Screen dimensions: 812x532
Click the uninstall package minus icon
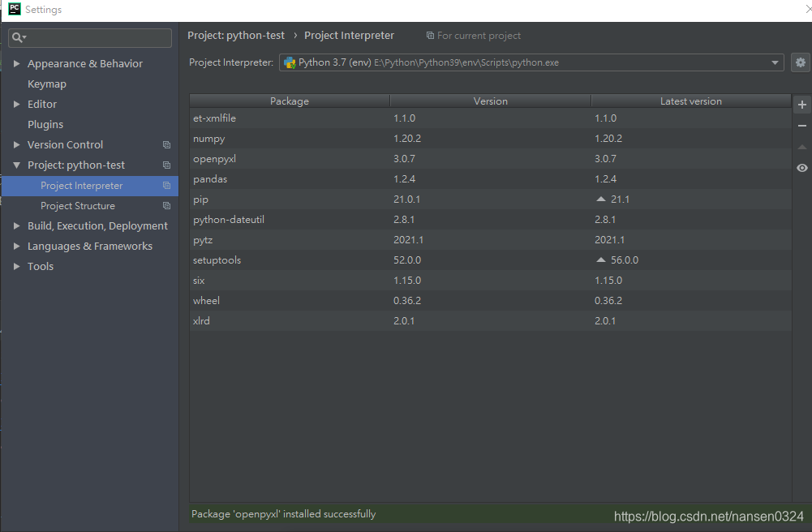(801, 126)
